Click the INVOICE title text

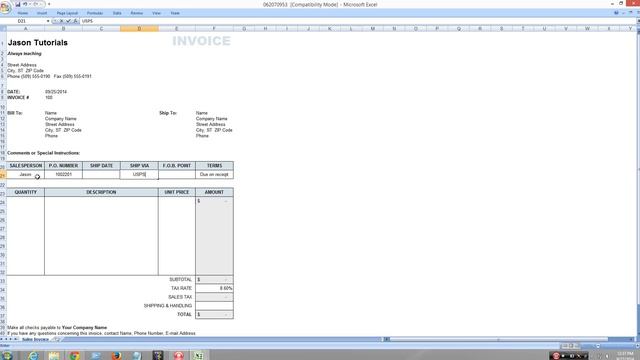coord(201,41)
